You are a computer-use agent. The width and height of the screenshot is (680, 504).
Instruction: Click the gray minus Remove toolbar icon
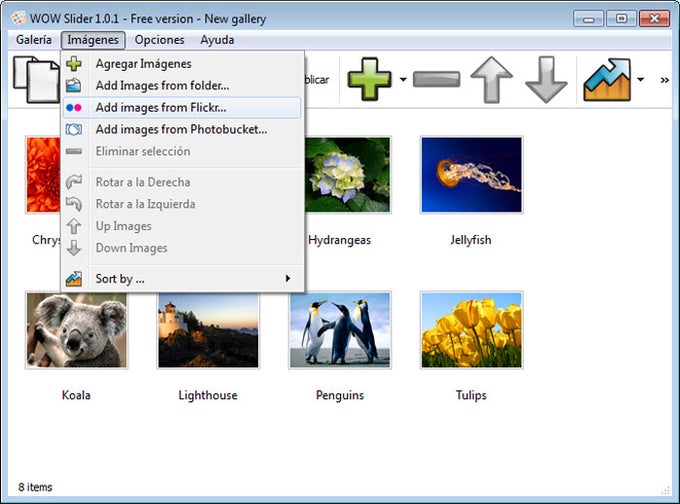coord(436,79)
